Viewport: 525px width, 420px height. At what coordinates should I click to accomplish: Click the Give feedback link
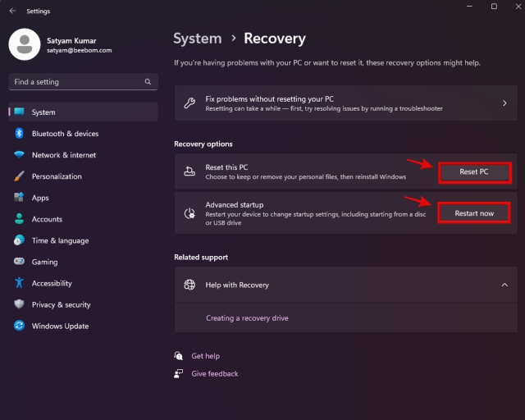215,373
